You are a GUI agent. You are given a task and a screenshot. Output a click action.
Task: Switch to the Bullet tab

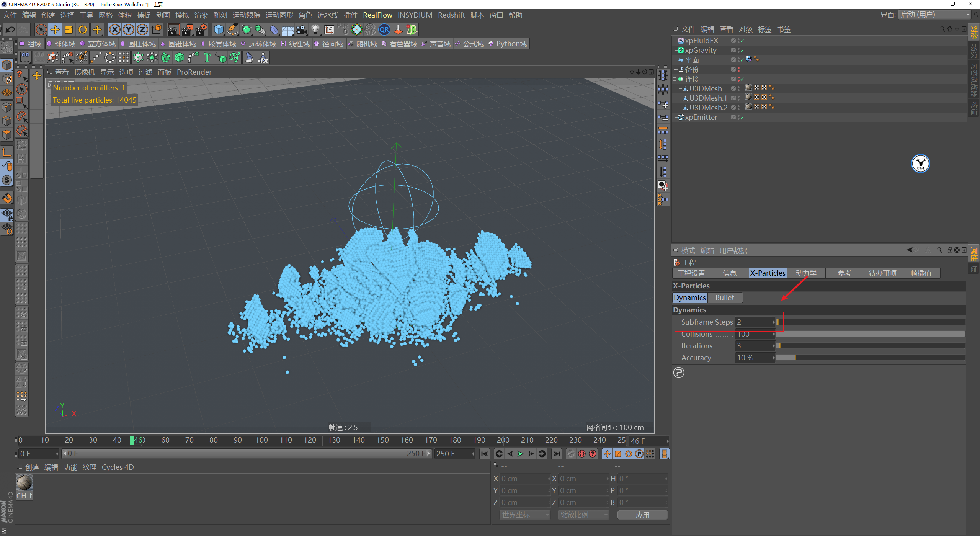(724, 297)
